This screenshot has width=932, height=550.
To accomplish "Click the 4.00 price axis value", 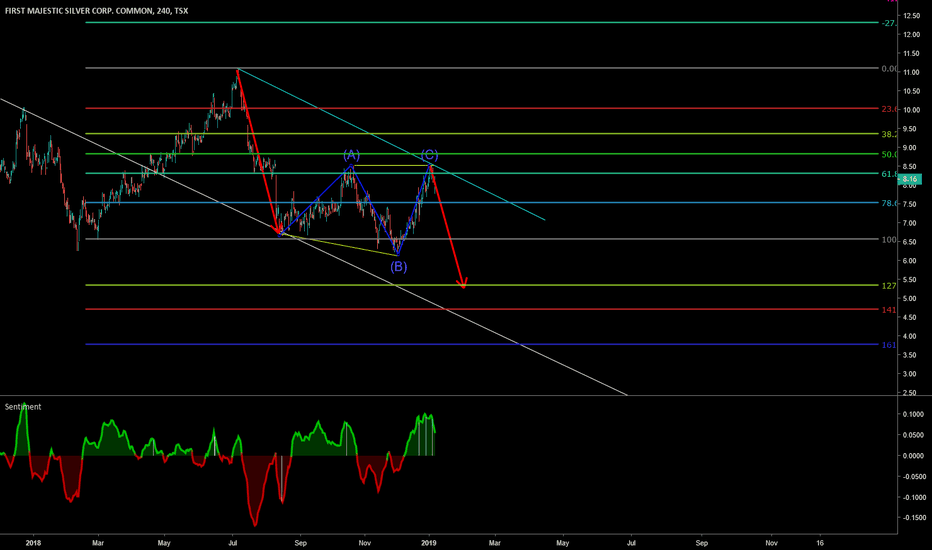I will (x=911, y=337).
